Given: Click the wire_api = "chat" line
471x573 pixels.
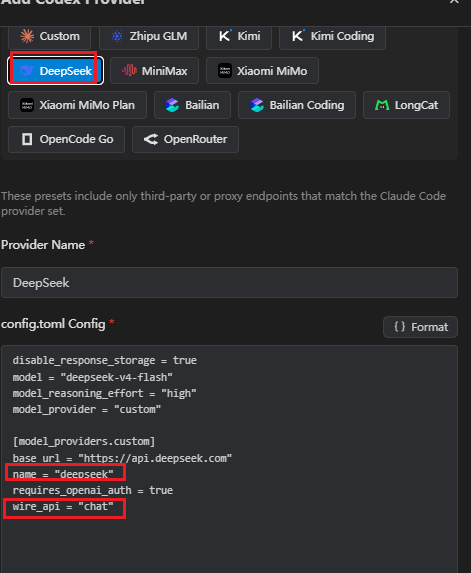Looking at the screenshot, I should coord(63,507).
